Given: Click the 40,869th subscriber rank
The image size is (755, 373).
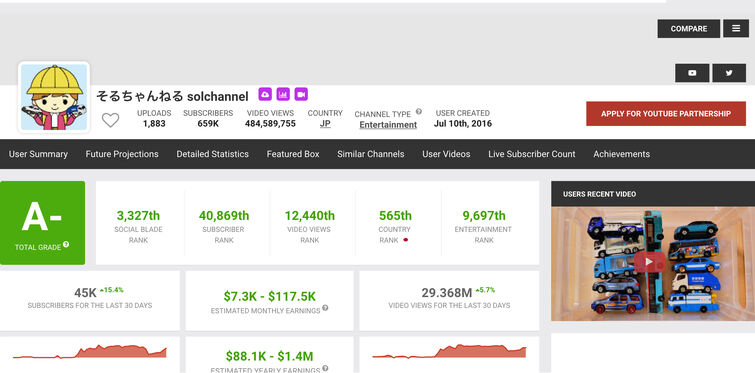Looking at the screenshot, I should pos(224,215).
